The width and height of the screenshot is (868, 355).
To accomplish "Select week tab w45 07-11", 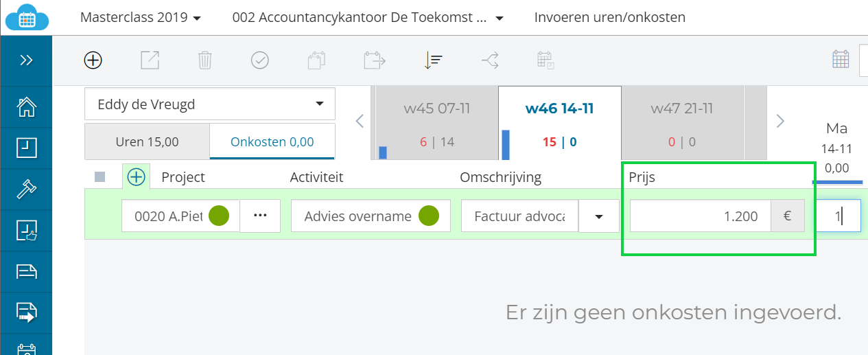I will pos(437,124).
